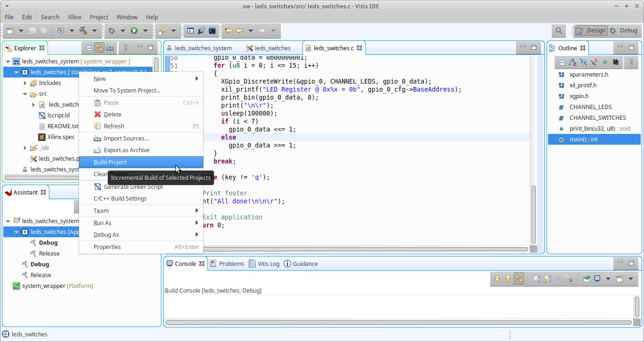Open the Xilinx menu
The height and width of the screenshot is (342, 644).
[74, 17]
